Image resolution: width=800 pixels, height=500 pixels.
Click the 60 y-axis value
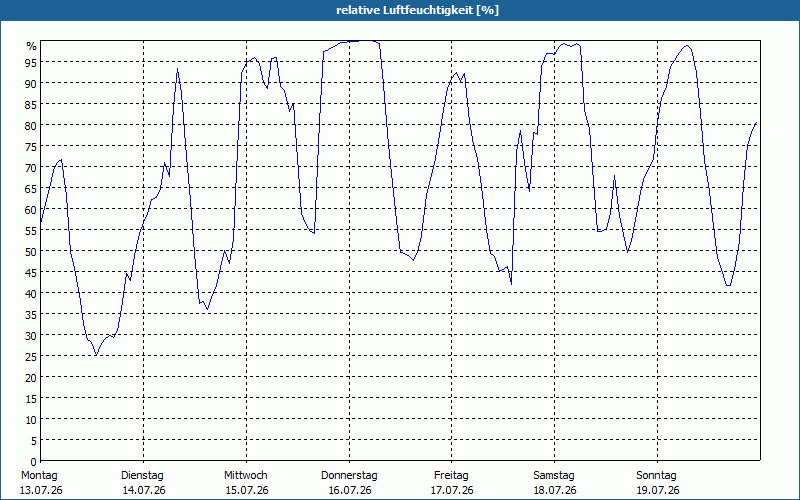tap(31, 209)
